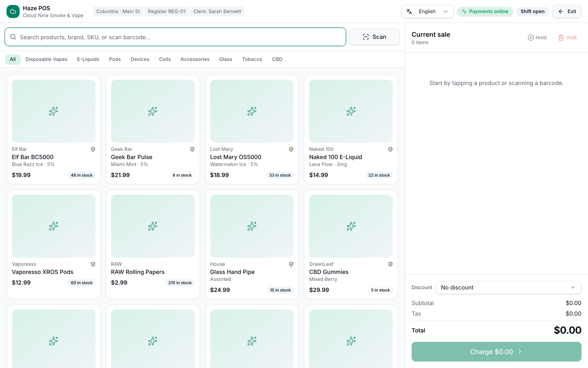The width and height of the screenshot is (588, 368).
Task: Open the Devices category tab
Action: (x=140, y=59)
